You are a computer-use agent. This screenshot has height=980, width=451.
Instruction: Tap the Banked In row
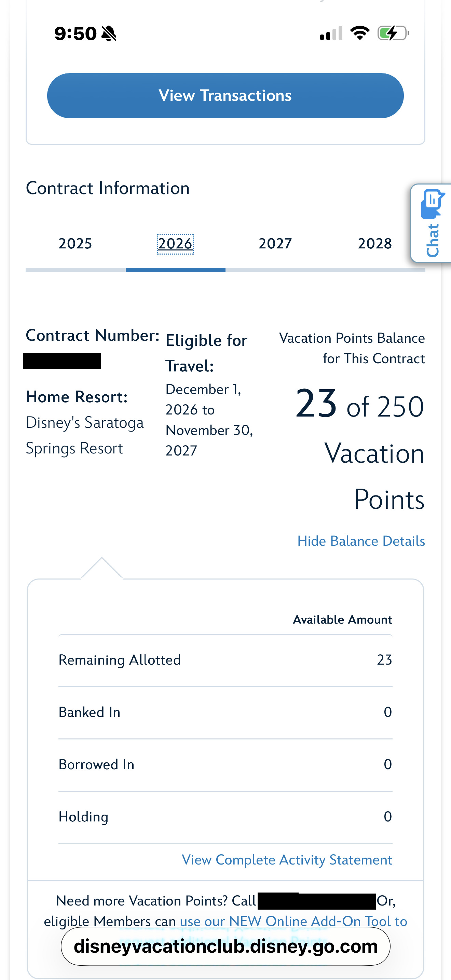[x=225, y=712]
